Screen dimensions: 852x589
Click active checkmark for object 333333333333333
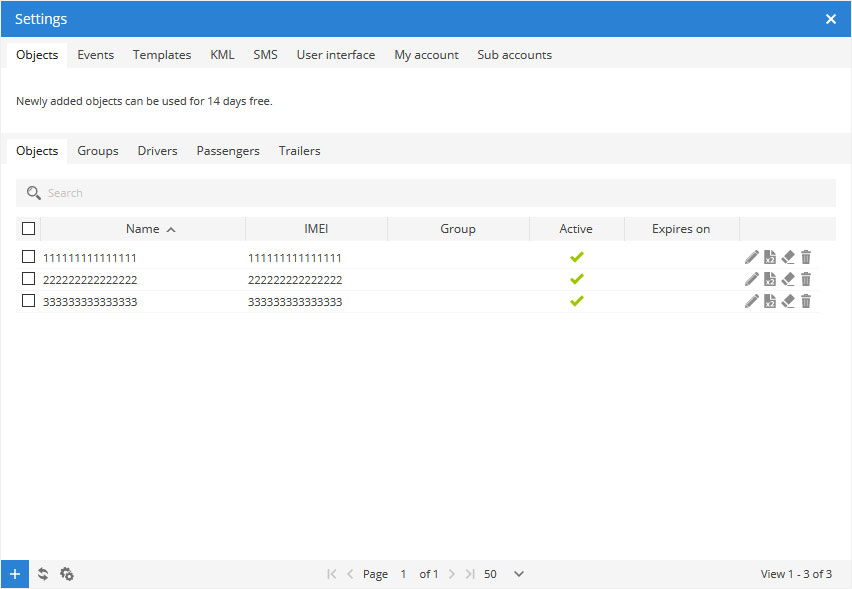click(x=577, y=301)
